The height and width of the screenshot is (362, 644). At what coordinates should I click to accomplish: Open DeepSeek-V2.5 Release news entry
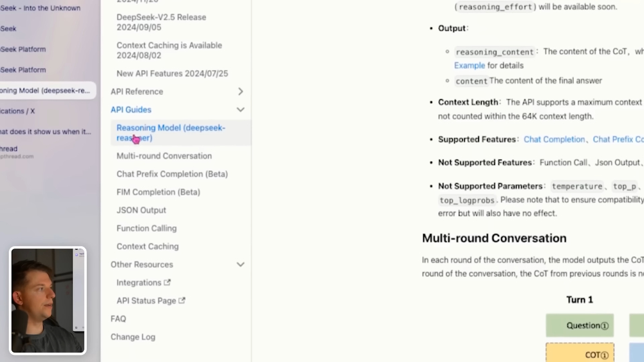(x=162, y=22)
